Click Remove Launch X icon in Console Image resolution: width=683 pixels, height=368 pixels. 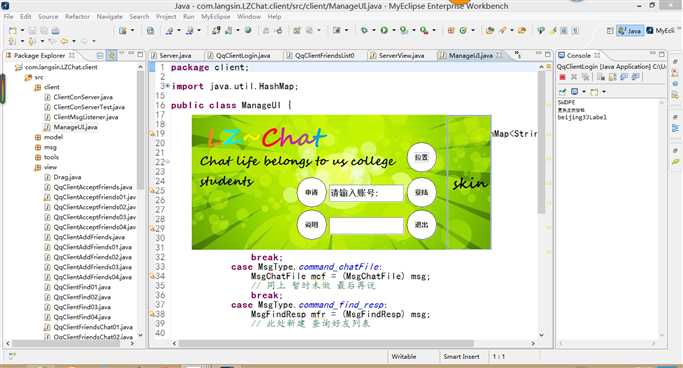point(574,77)
